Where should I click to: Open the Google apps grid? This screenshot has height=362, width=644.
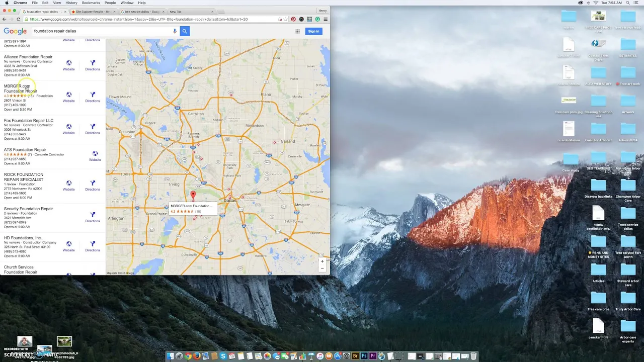(x=297, y=31)
